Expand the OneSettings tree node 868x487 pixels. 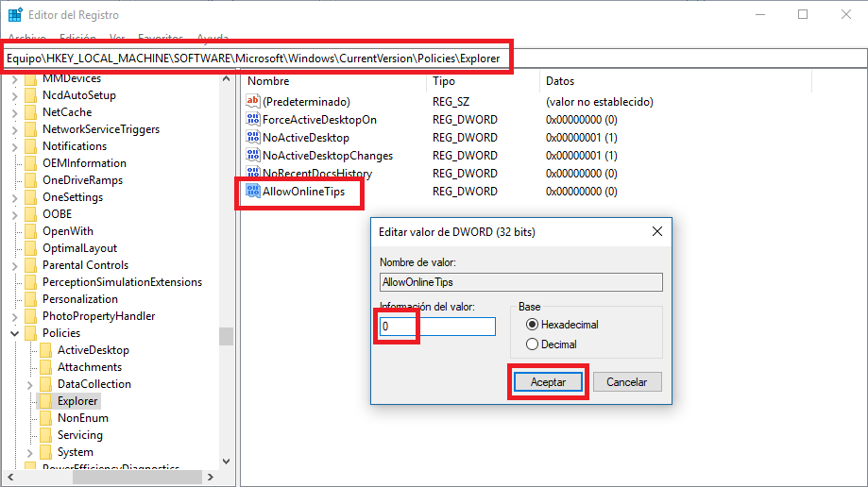point(15,197)
